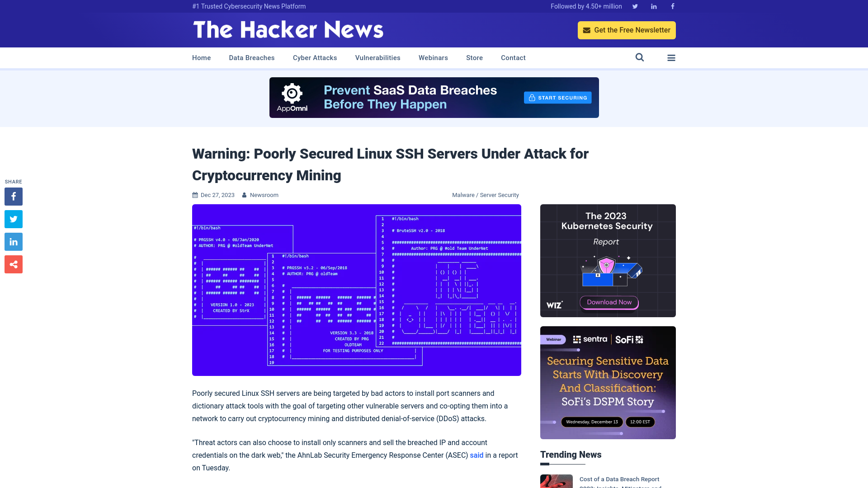This screenshot has height=488, width=868.
Task: Click the search magnifier icon
Action: (640, 58)
